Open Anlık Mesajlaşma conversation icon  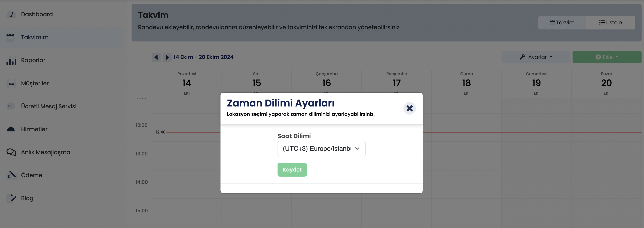(11, 152)
